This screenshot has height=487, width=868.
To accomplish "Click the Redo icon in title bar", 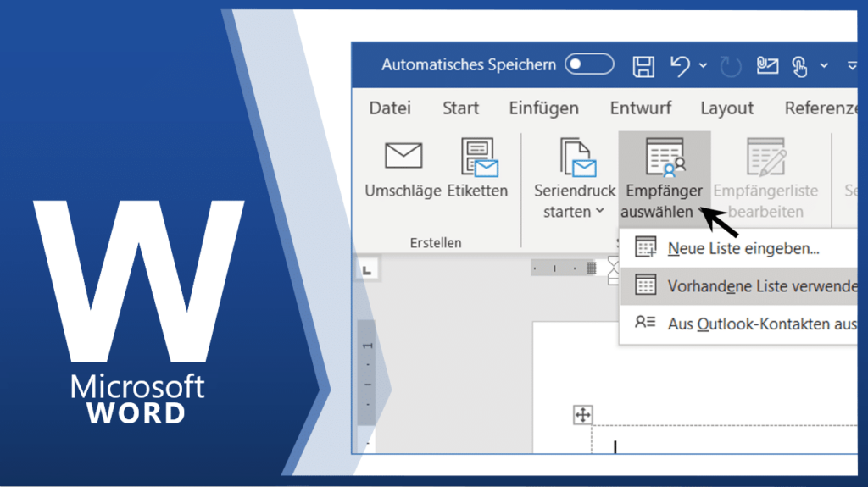I will tap(730, 65).
